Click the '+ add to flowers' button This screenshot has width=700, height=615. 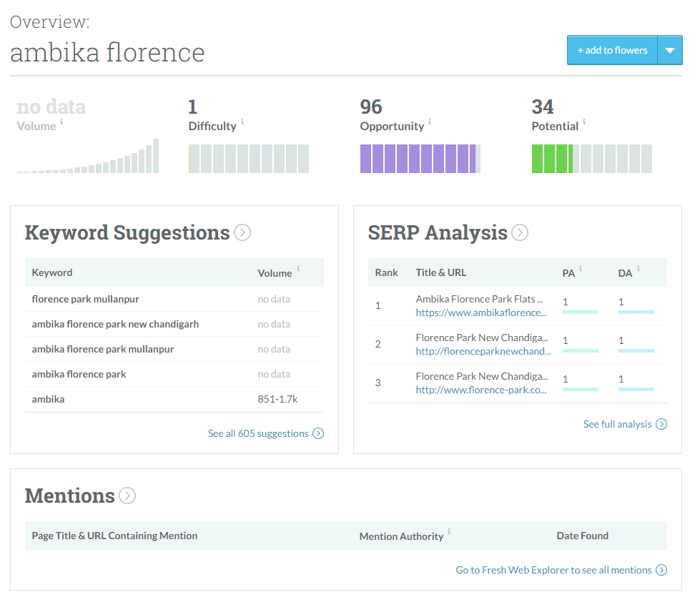(x=612, y=50)
